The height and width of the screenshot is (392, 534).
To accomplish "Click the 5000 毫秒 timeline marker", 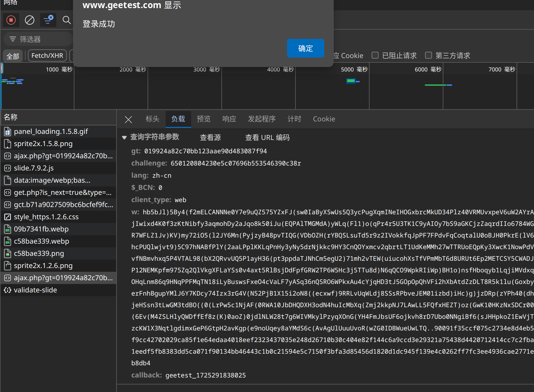I will (x=354, y=70).
